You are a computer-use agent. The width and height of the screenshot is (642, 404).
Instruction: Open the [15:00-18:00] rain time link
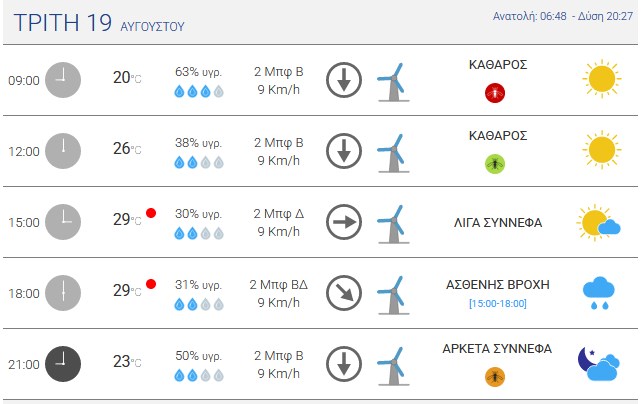[x=498, y=304]
